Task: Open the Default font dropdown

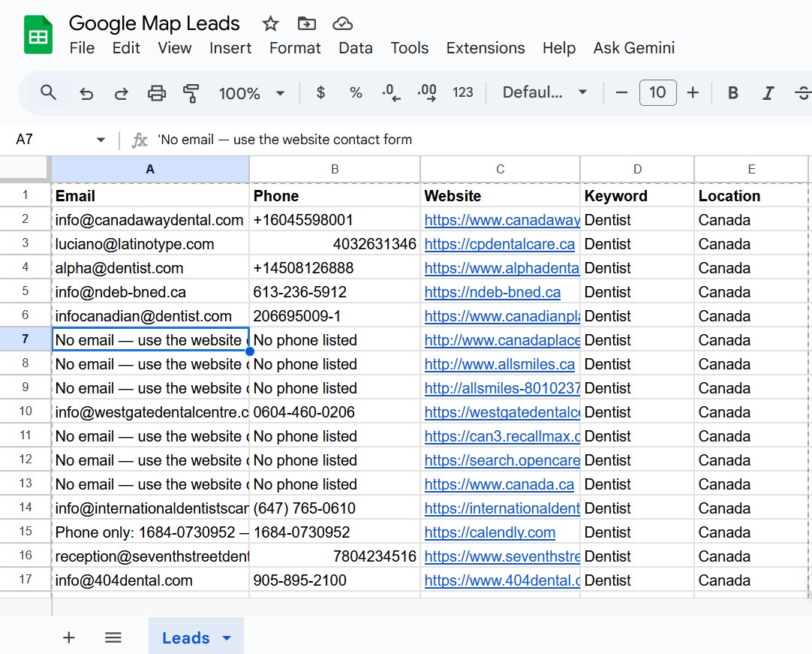Action: (x=548, y=92)
